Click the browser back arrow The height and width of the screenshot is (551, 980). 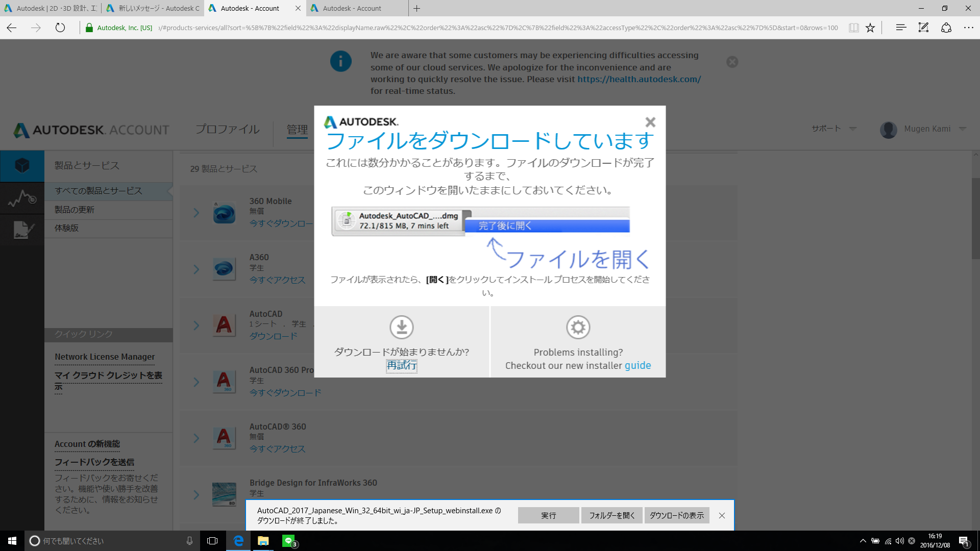[x=12, y=28]
